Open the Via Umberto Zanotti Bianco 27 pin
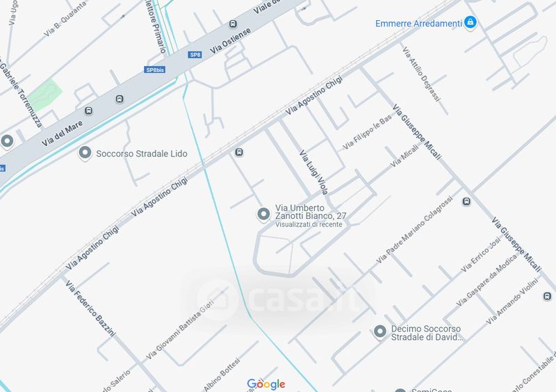 coord(263,214)
